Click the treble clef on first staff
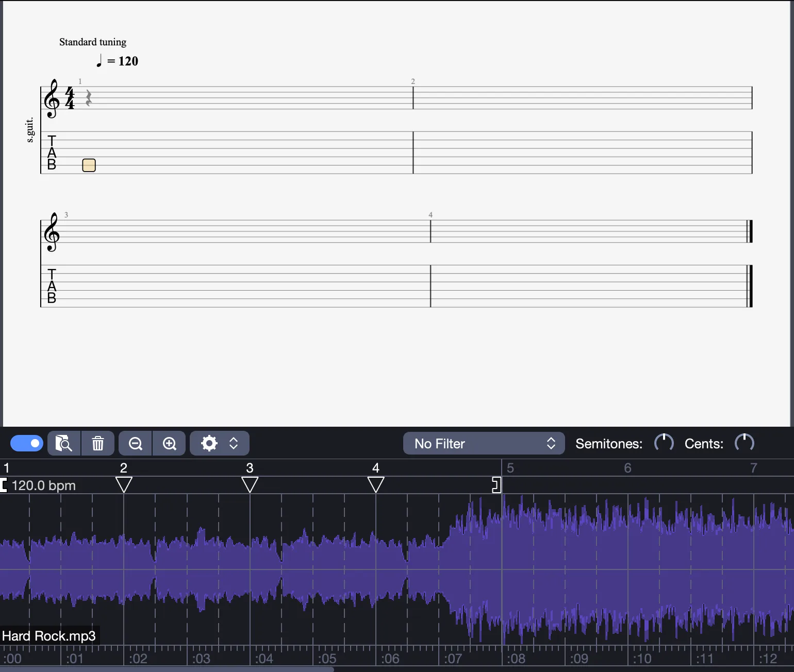Viewport: 794px width, 672px height. 52,98
